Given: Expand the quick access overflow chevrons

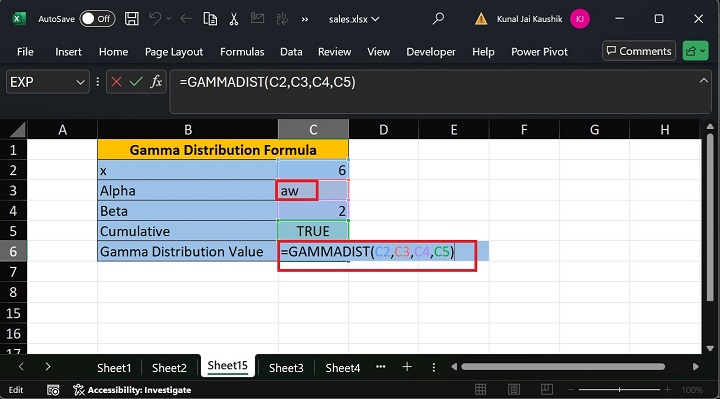Looking at the screenshot, I should click(305, 19).
